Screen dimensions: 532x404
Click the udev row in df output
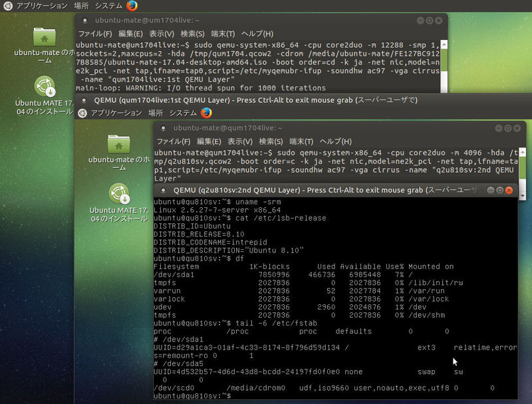290,307
